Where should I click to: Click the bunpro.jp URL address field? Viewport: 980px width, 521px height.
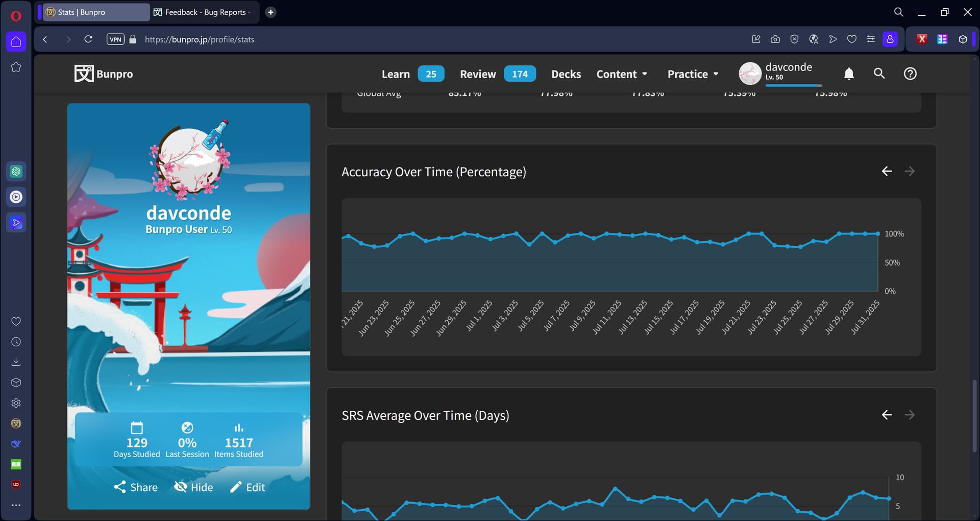pyautogui.click(x=200, y=39)
